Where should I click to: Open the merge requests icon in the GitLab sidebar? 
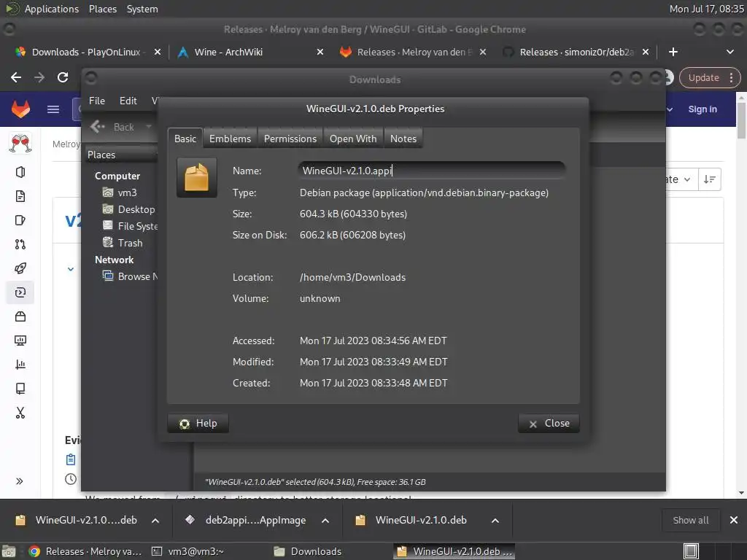(20, 244)
